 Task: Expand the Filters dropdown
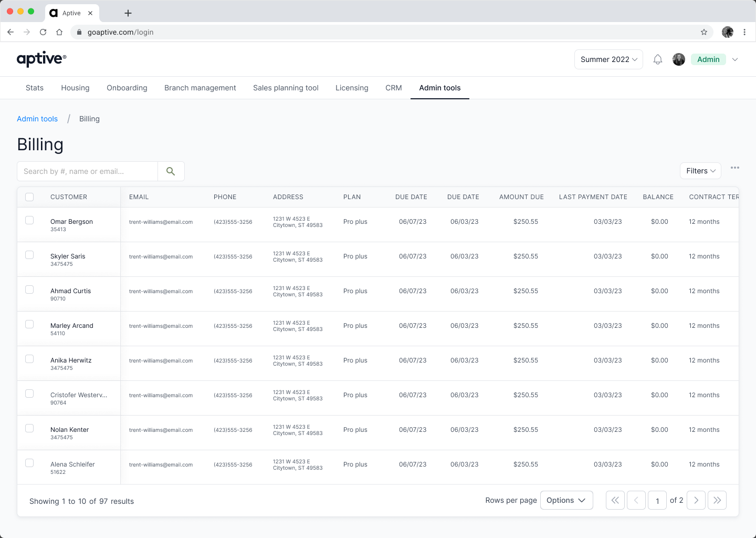click(x=700, y=171)
